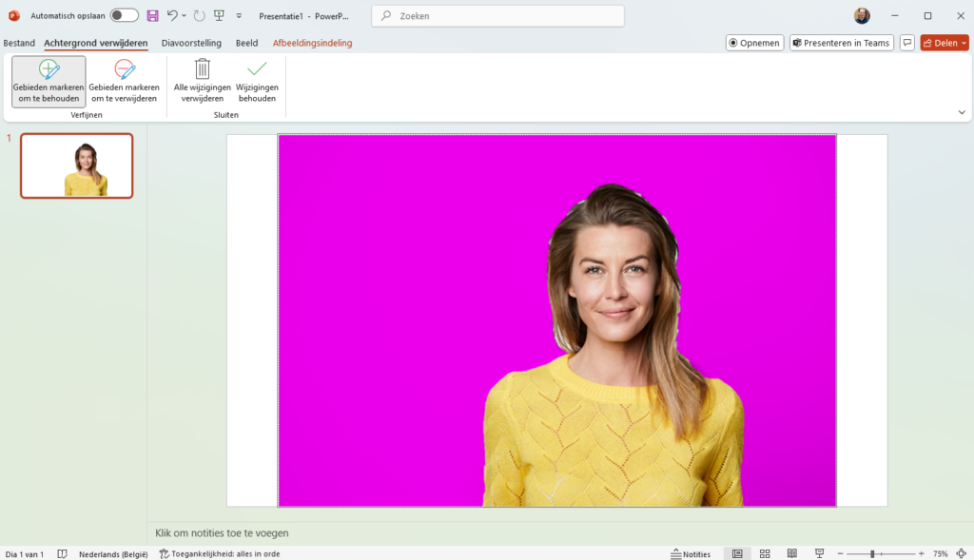Open the Afbeeldingsindeling tab

[312, 43]
